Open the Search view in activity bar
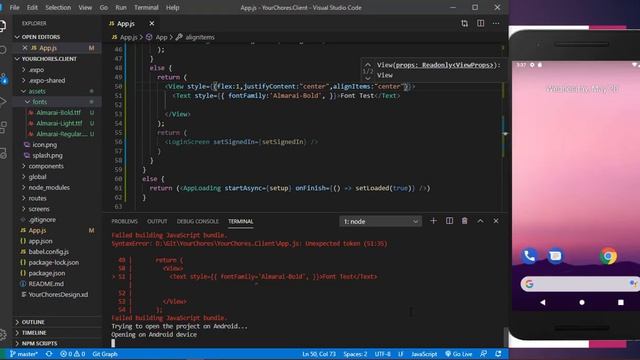This screenshot has height=360, width=640. 2,50
